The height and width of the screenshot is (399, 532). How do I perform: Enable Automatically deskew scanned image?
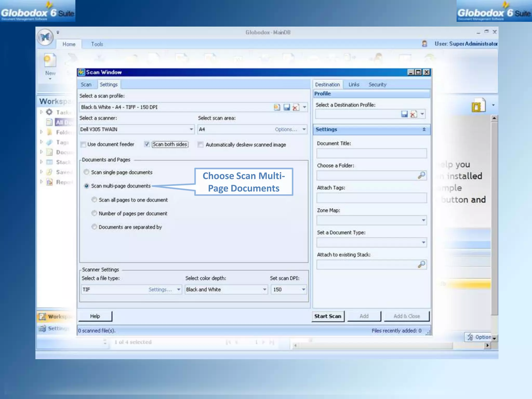tap(200, 144)
